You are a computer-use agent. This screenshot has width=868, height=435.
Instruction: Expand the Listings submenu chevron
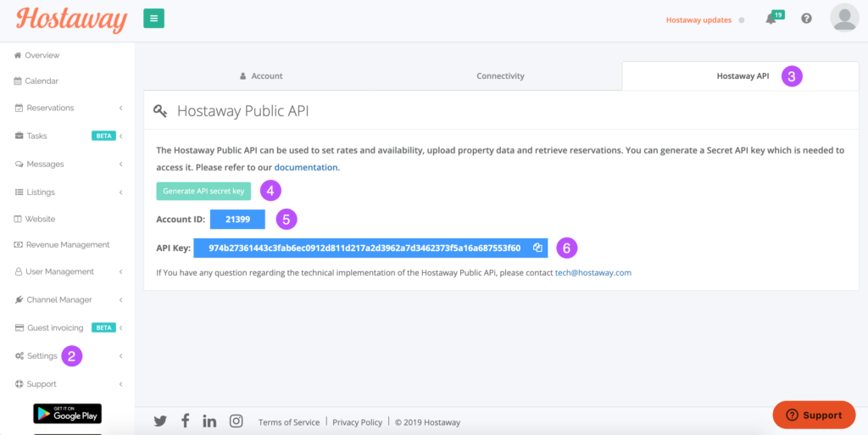click(120, 192)
